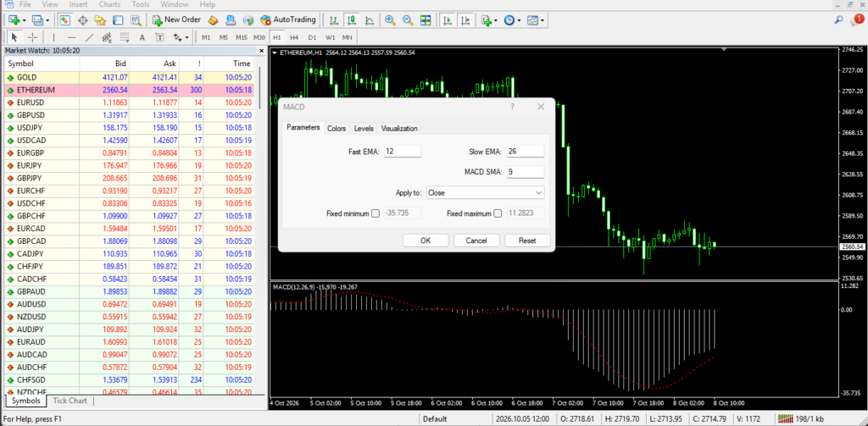
Task: Open the Charts menu
Action: 109,4
